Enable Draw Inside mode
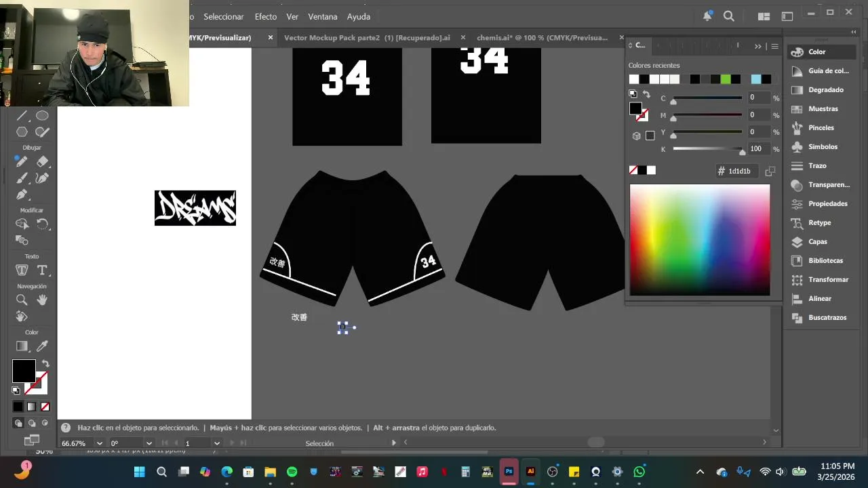Image resolution: width=868 pixels, height=488 pixels. (x=45, y=423)
